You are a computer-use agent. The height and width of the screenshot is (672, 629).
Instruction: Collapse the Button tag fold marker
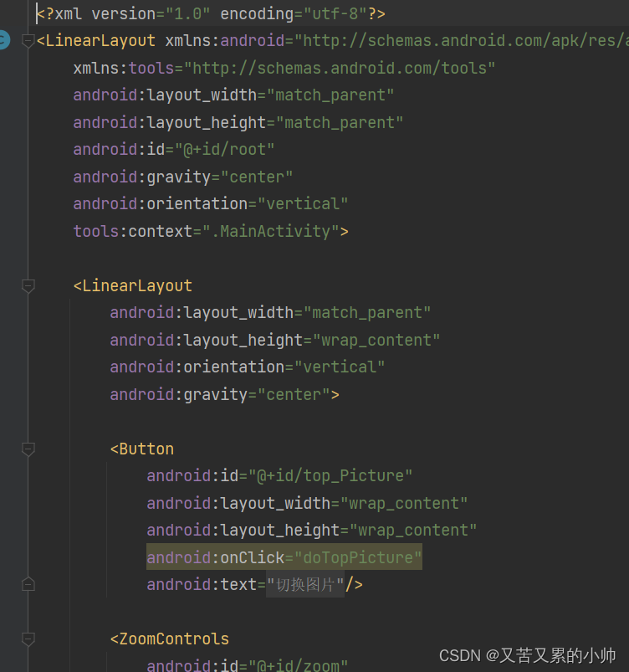(x=28, y=449)
